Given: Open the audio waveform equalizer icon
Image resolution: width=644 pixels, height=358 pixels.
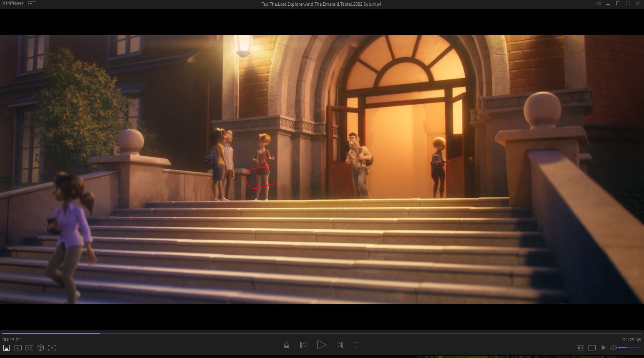Looking at the screenshot, I should coord(603,348).
